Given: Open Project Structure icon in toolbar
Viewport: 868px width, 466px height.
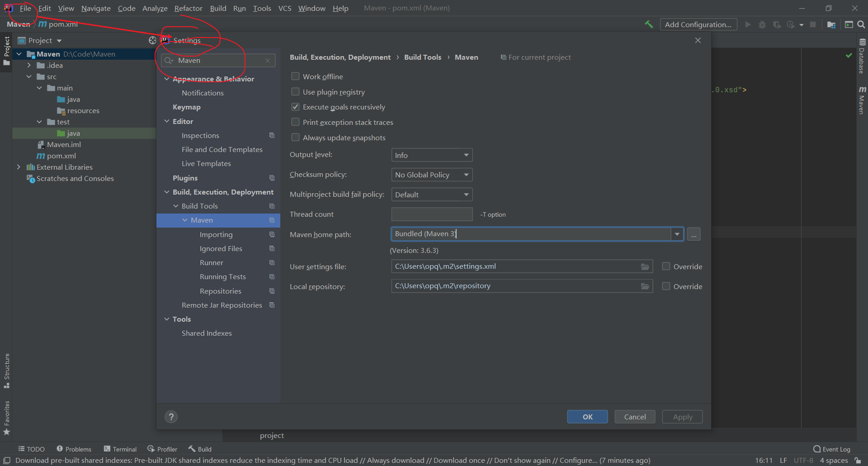Looking at the screenshot, I should click(831, 24).
